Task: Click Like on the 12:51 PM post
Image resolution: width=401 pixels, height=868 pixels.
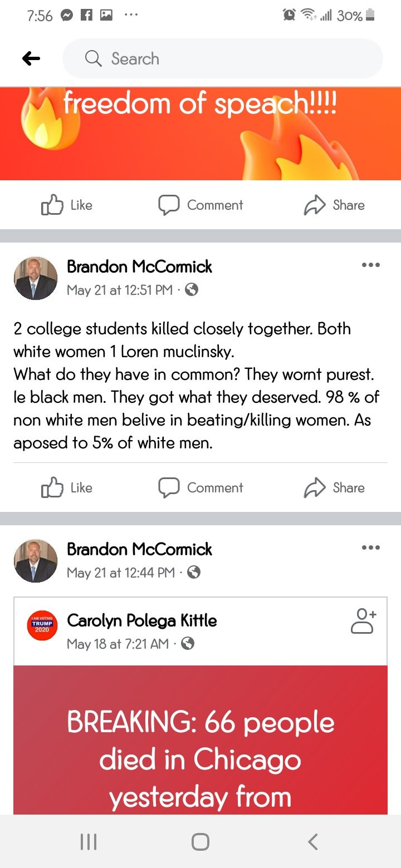Action: [x=67, y=488]
